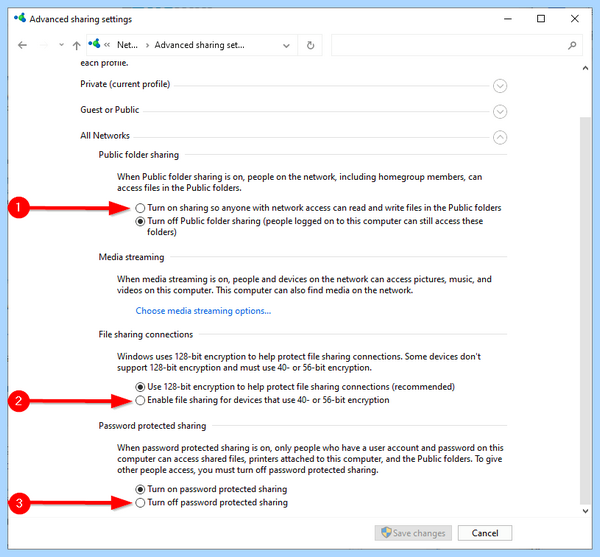Expand the Guest or Public section
The height and width of the screenshot is (557, 600).
click(x=500, y=111)
